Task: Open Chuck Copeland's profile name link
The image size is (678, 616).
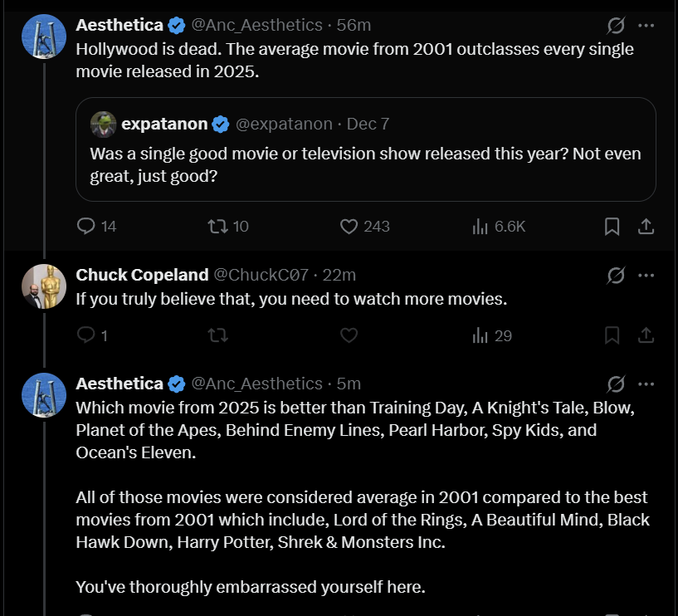Action: (142, 275)
